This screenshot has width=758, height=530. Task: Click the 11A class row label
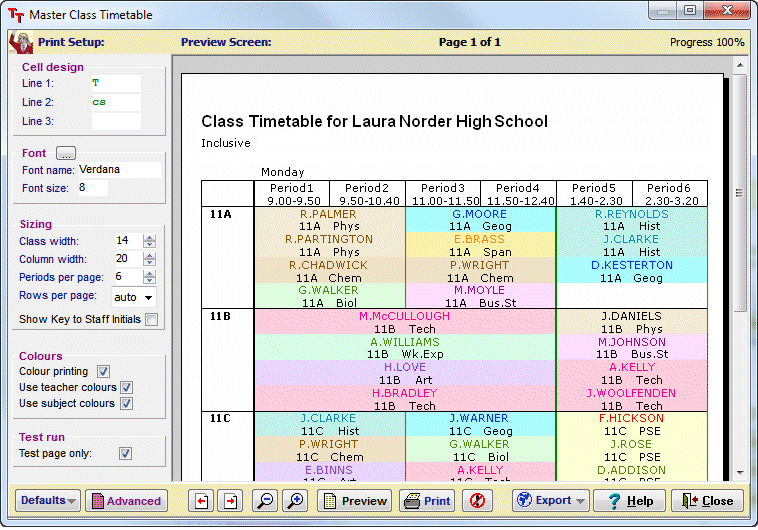220,214
